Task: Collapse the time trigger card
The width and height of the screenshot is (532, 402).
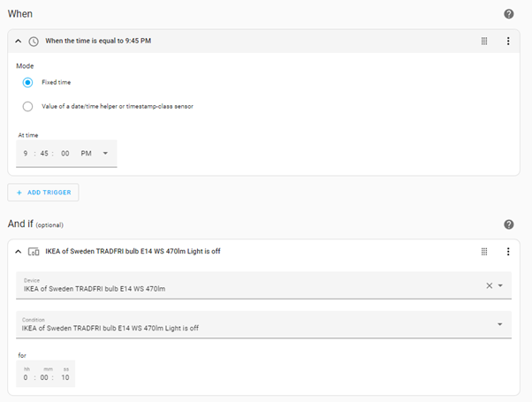Action: point(18,41)
